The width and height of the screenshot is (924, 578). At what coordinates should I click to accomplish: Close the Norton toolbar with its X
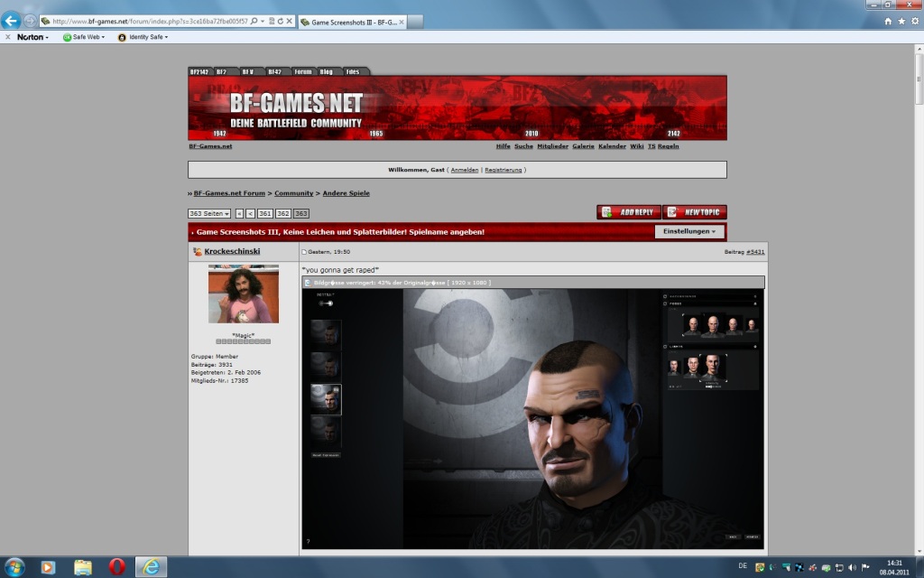[x=7, y=36]
